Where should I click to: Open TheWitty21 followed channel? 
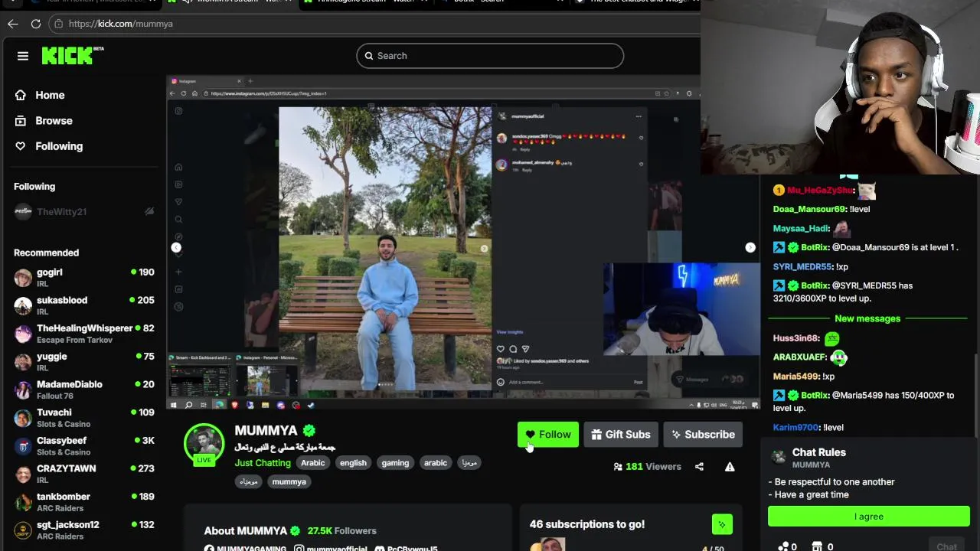[x=84, y=211]
